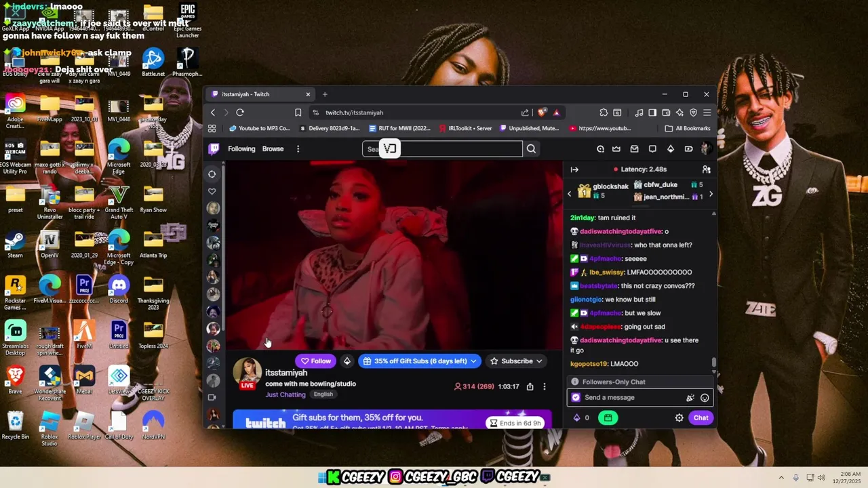Open Youtube to MP3 Co... bookmark
This screenshot has height=488, width=868.
259,128
